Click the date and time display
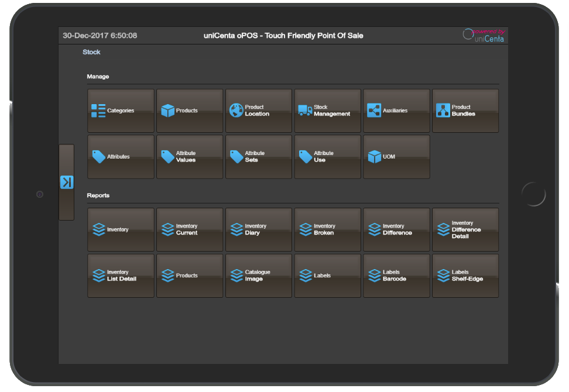This screenshot has width=569, height=392. [100, 36]
